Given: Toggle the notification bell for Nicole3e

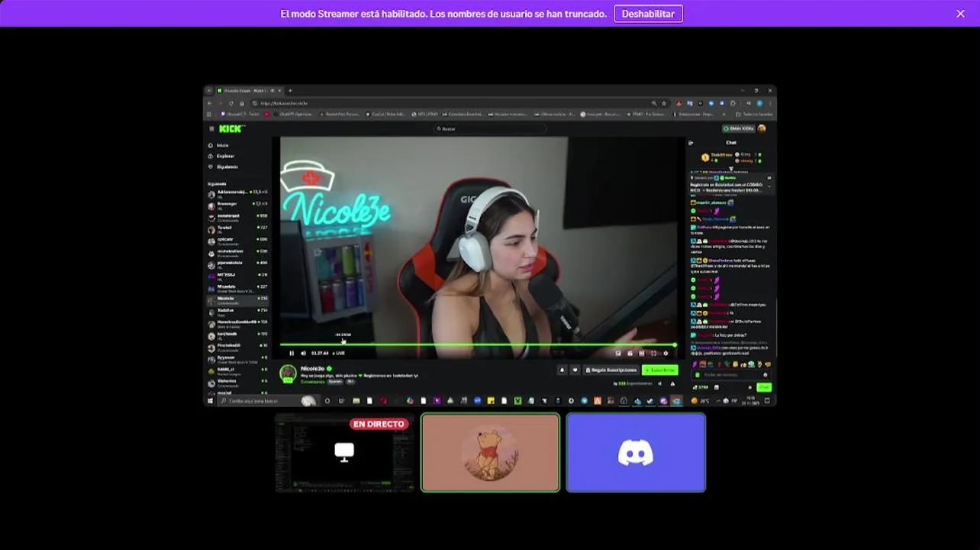Looking at the screenshot, I should 563,370.
